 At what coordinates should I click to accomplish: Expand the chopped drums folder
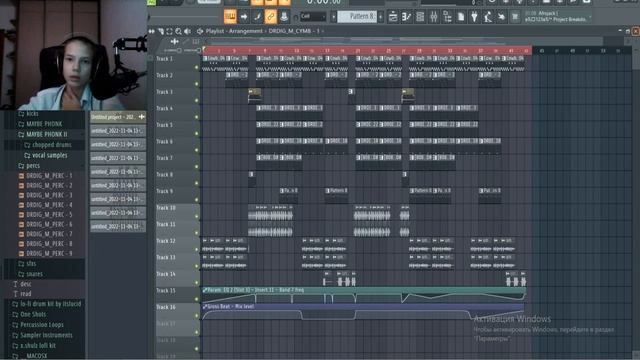tap(48, 145)
